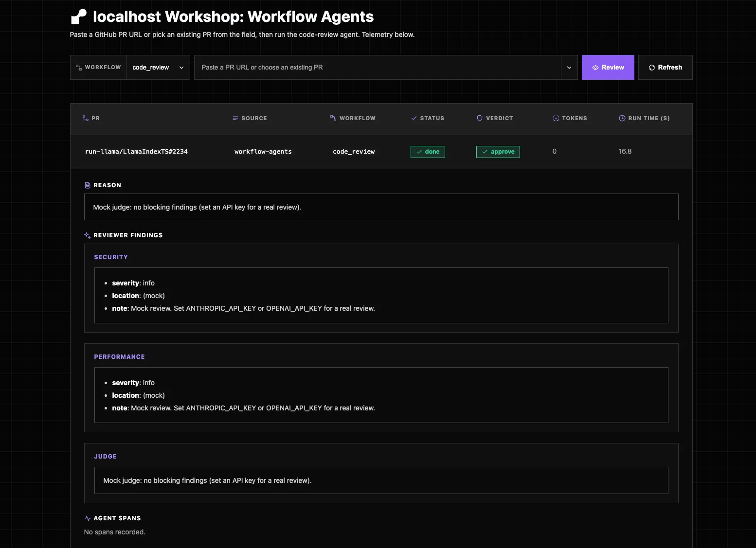Click the shield icon beside VERDICT header
756x548 pixels.
tap(480, 118)
